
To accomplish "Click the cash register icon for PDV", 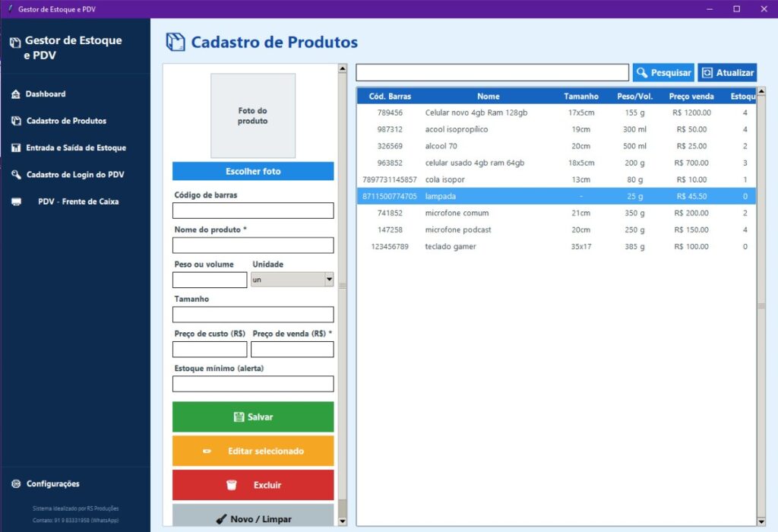I will click(17, 201).
